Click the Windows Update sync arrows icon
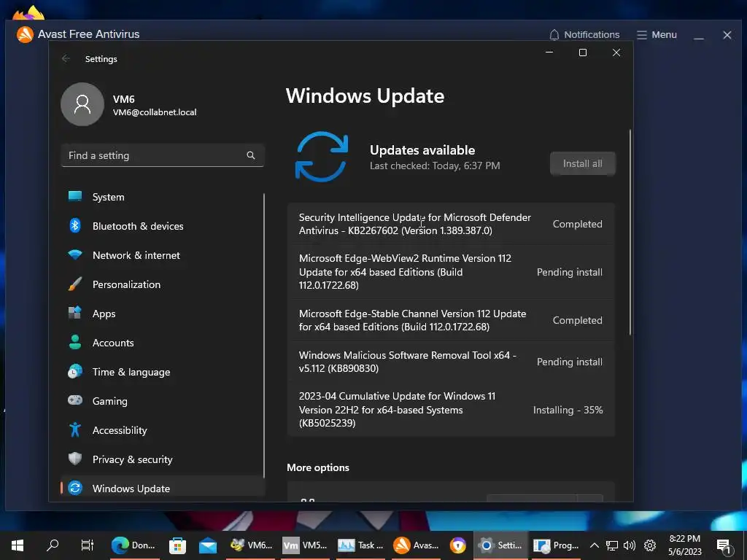747x560 pixels. tap(322, 157)
